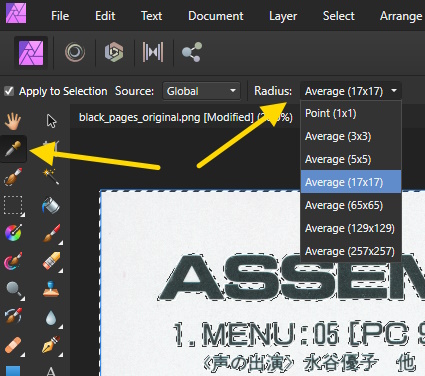Pick the Erase Brush tool
This screenshot has width=425, height=376.
pyautogui.click(x=52, y=261)
